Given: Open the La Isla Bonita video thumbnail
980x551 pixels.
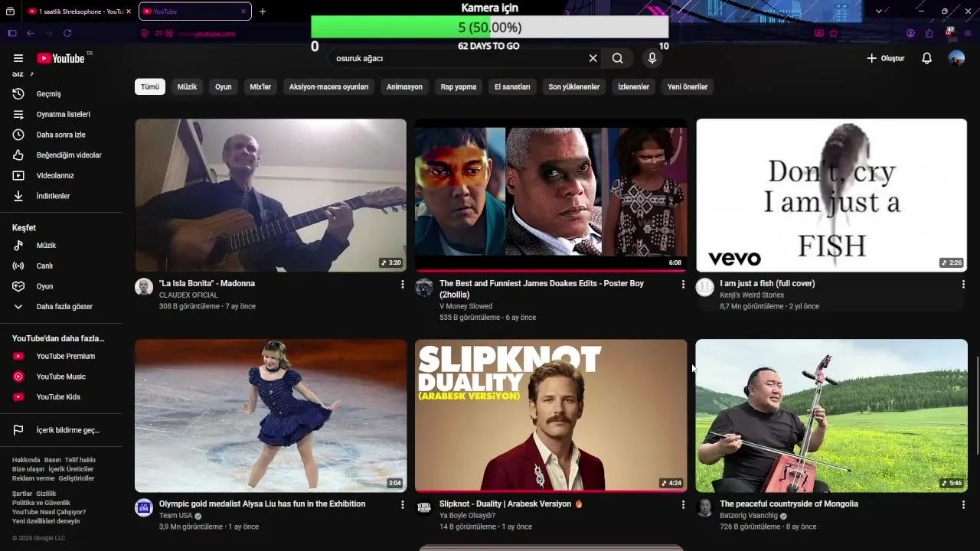Looking at the screenshot, I should coord(271,194).
